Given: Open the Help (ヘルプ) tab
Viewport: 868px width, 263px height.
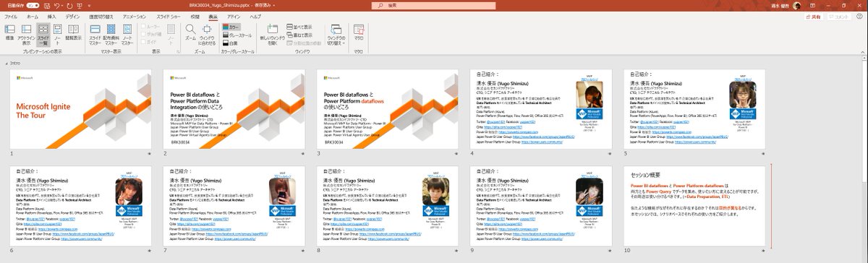Looking at the screenshot, I should pyautogui.click(x=256, y=17).
